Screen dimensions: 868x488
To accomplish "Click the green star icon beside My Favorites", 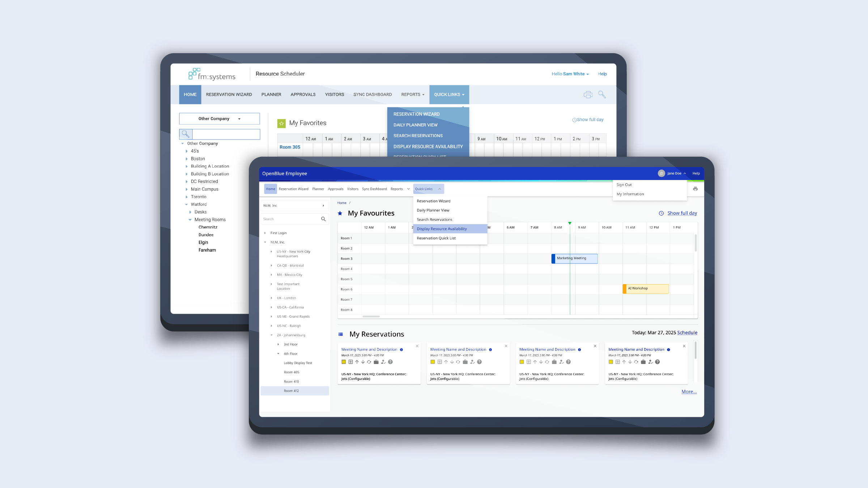I will [x=281, y=123].
